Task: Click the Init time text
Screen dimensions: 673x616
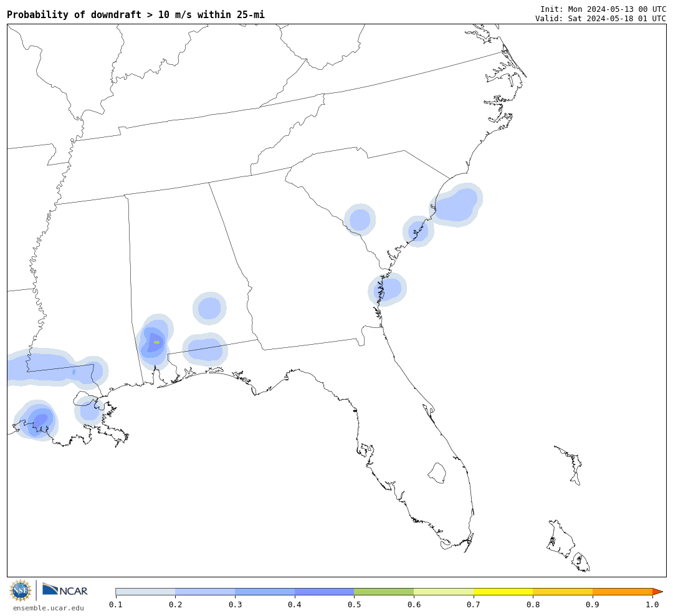Action: (603, 9)
